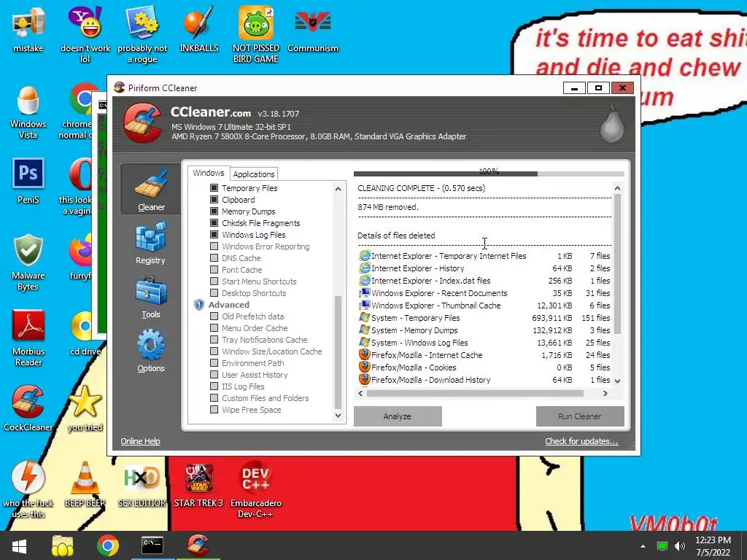Open the Malware Bytes desktop icon
The image size is (747, 560).
tap(28, 262)
